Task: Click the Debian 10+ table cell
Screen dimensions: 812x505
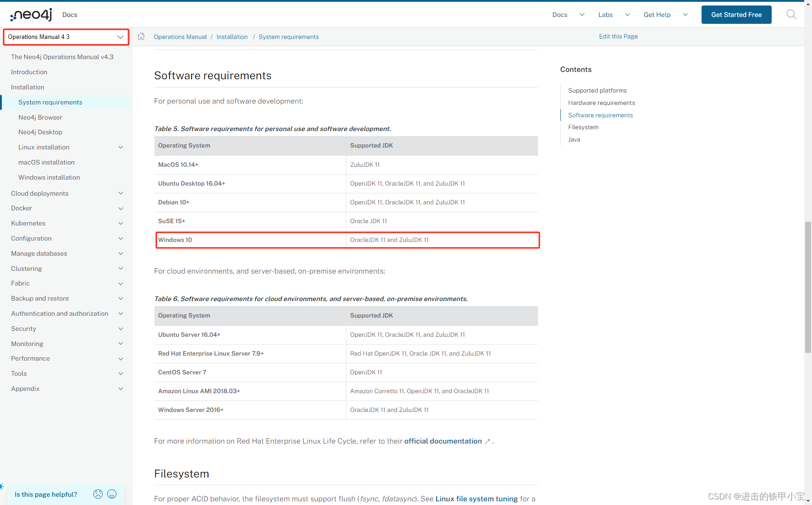Action: click(250, 202)
